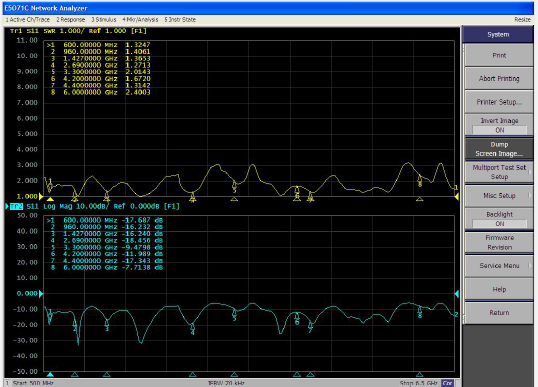Screen dimensions: 538x387
Task: Click marker 5 triangle below Log Mag trace
Action: [x=234, y=374]
